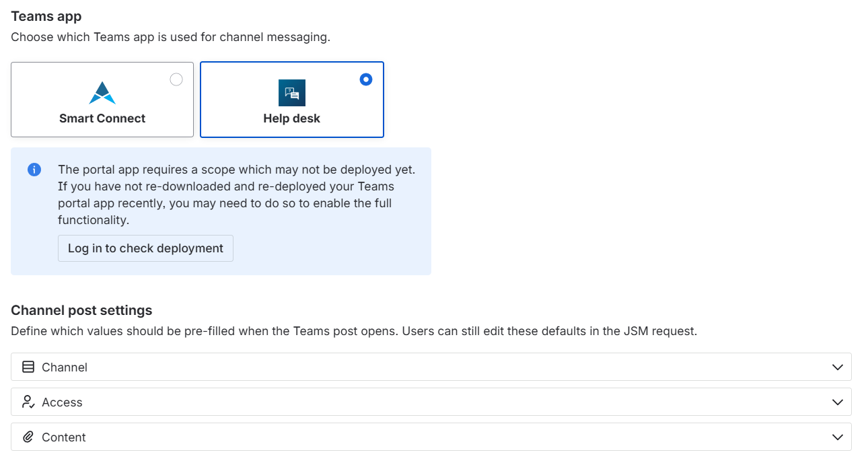Image resolution: width=868 pixels, height=467 pixels.
Task: Click the Access person-check icon
Action: click(28, 402)
